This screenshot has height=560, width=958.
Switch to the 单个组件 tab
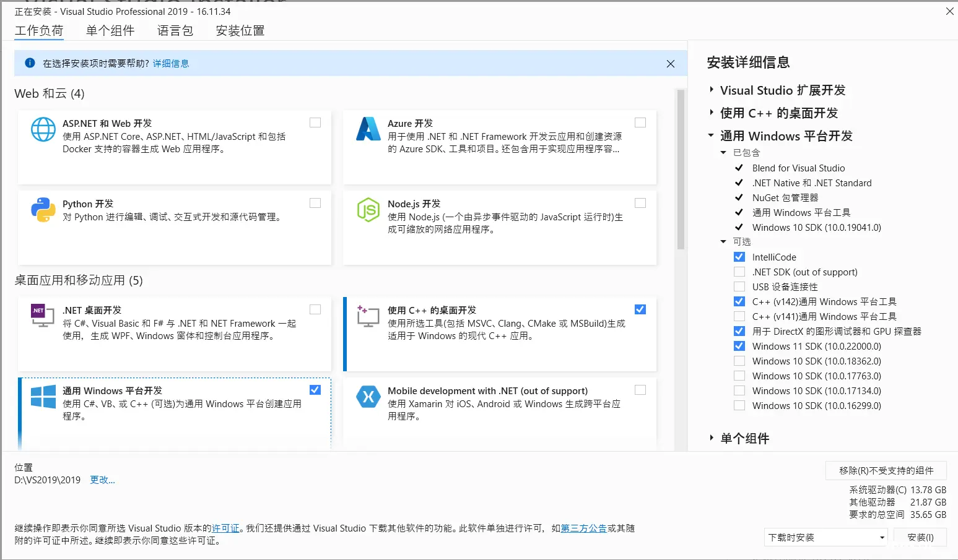(x=110, y=30)
